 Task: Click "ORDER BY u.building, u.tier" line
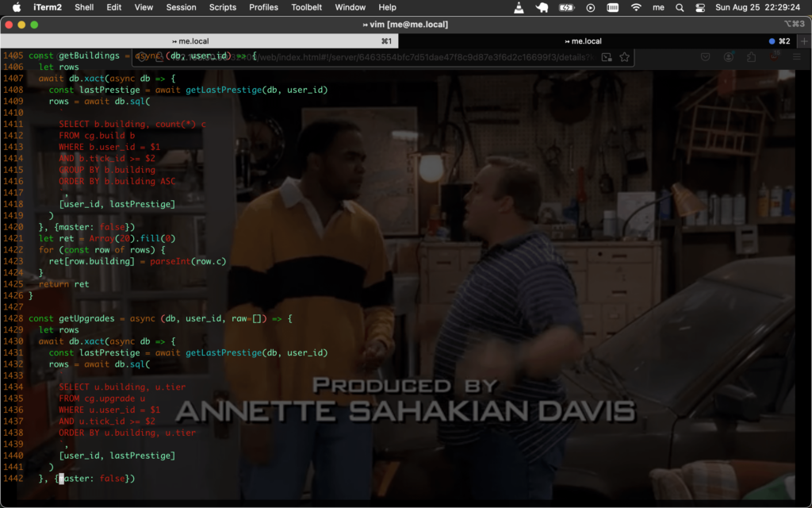tap(128, 433)
